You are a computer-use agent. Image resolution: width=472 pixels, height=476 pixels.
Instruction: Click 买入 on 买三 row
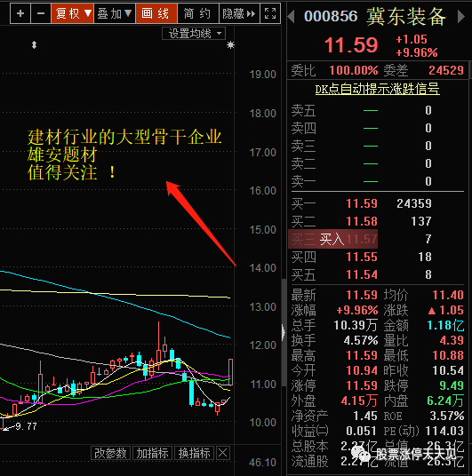[x=332, y=239]
